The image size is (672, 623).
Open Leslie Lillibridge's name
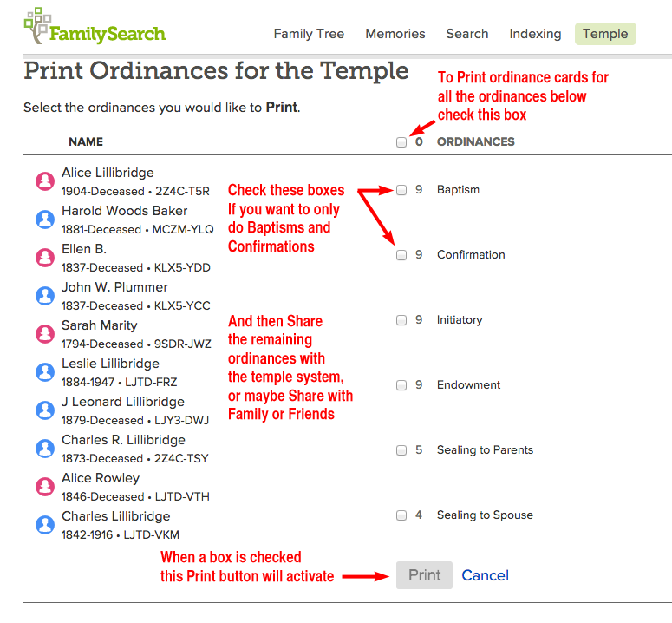tap(110, 364)
